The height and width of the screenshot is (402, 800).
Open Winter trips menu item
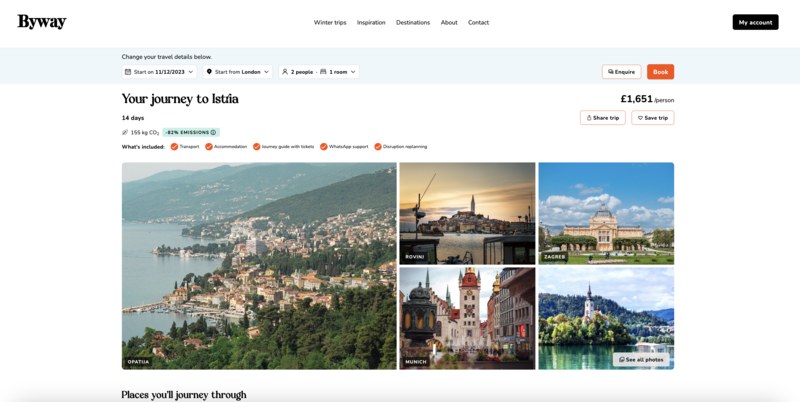[330, 22]
